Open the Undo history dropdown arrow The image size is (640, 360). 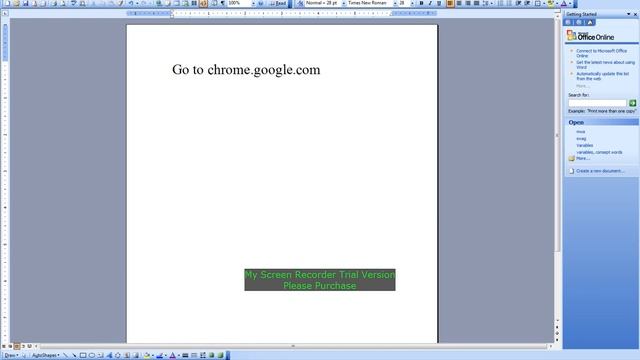pos(137,3)
